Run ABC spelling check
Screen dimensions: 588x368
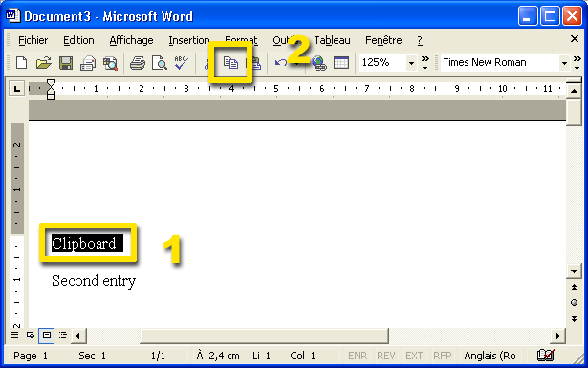[181, 62]
